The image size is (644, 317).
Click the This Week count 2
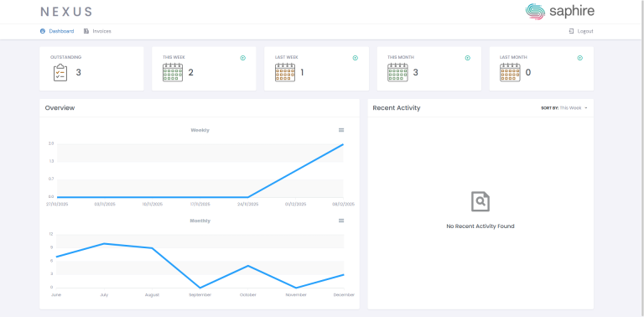(x=191, y=73)
